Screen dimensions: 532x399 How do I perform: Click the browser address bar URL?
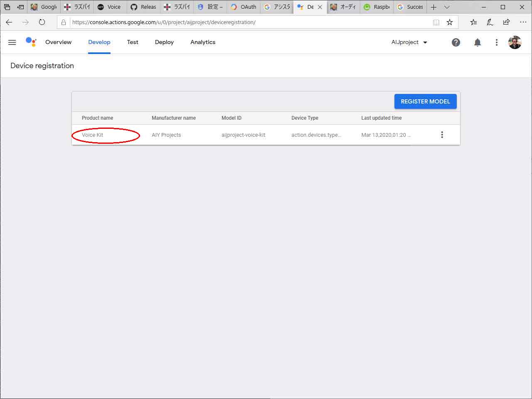(164, 22)
